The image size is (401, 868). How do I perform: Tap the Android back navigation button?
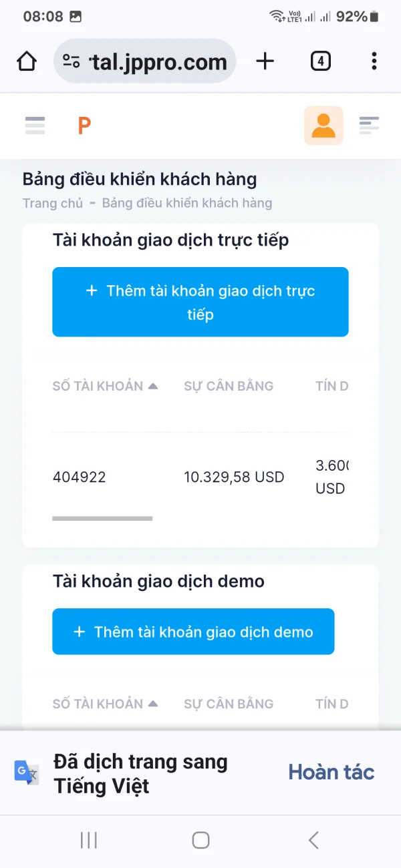click(x=313, y=840)
